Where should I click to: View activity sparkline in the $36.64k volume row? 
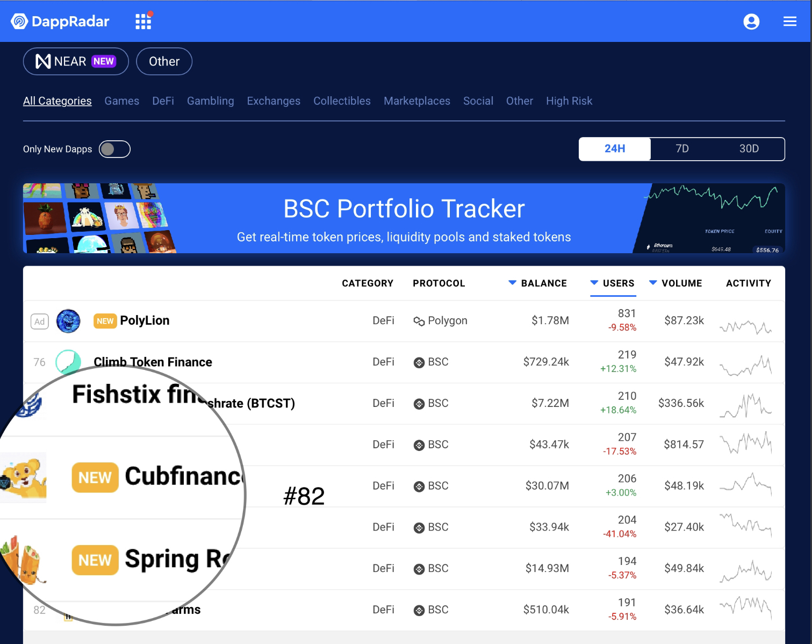746,607
